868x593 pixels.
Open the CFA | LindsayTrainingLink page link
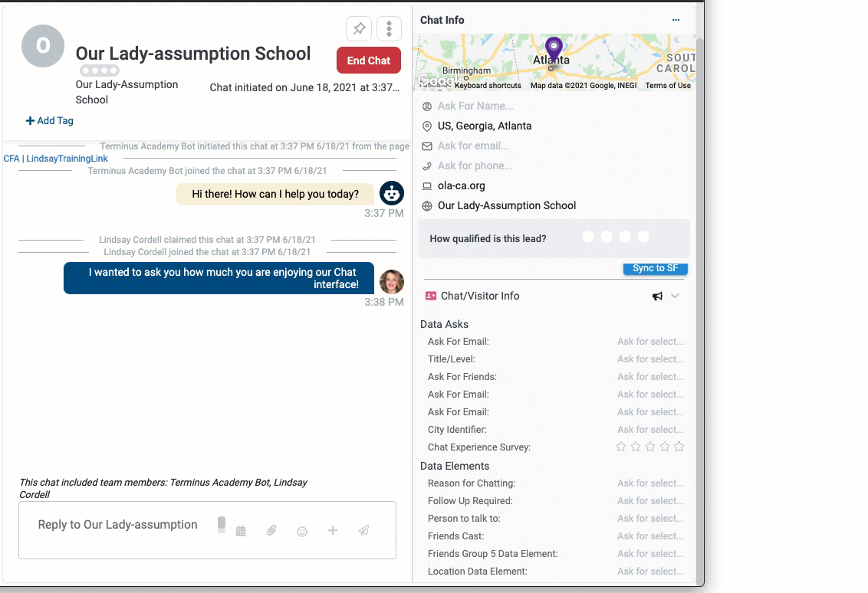pyautogui.click(x=55, y=159)
